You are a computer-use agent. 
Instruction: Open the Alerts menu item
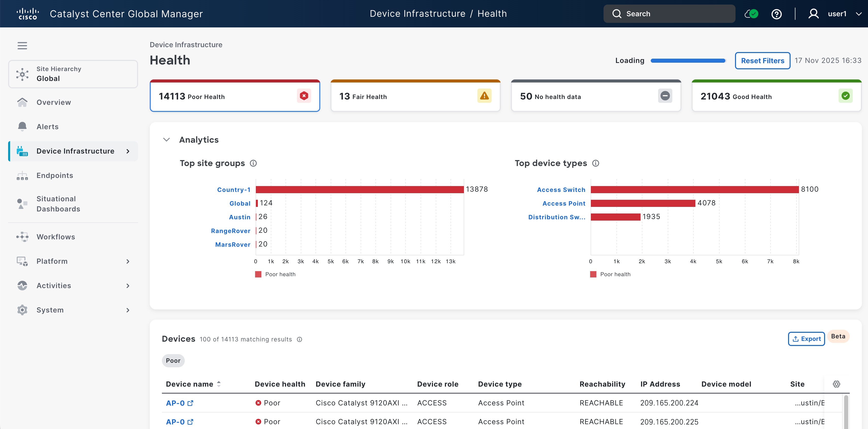tap(47, 127)
